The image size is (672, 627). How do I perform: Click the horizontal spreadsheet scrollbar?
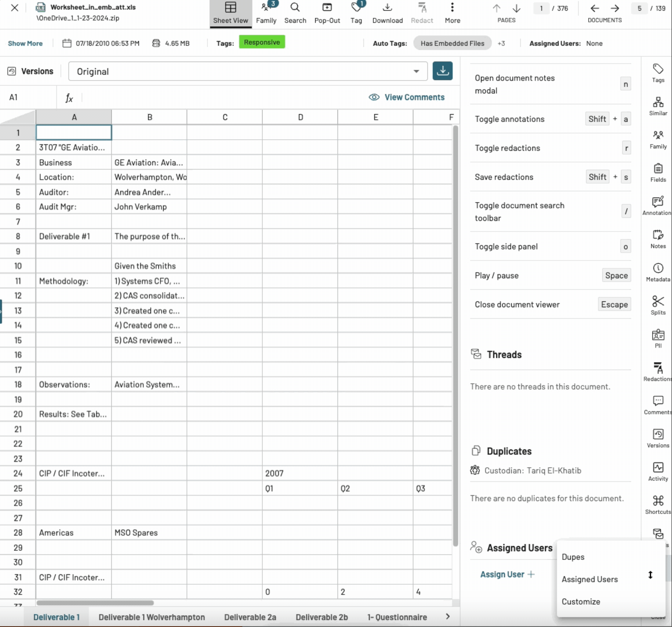point(95,603)
